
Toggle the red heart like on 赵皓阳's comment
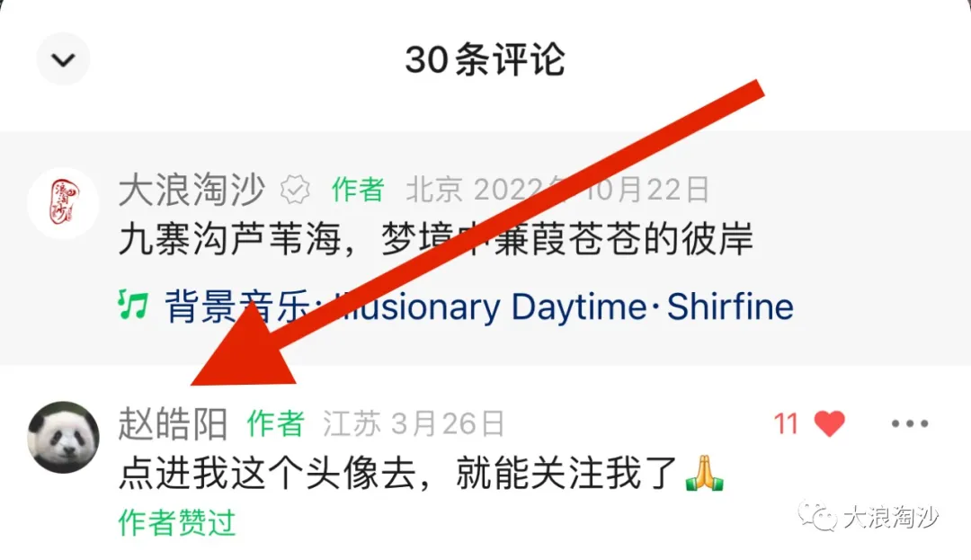(829, 424)
